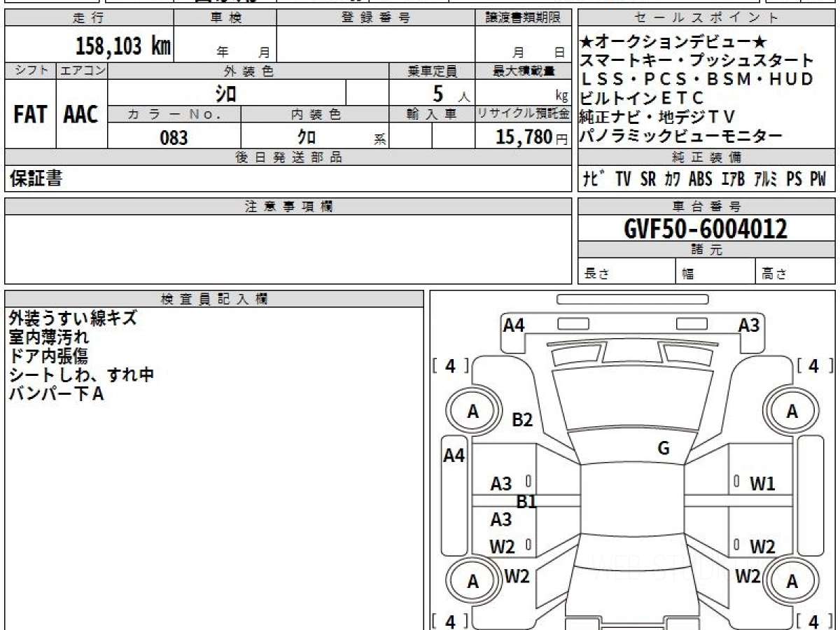
Task: Select the 純正装備 header
Action: 706,157
